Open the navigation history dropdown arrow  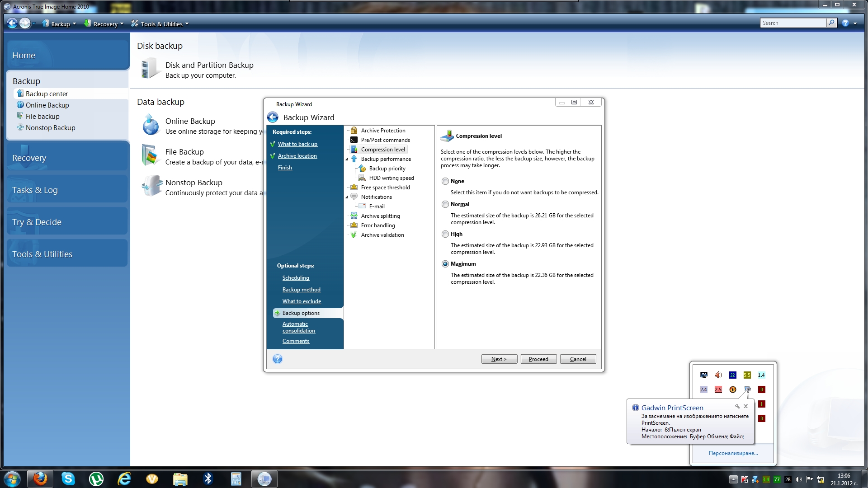[34, 24]
